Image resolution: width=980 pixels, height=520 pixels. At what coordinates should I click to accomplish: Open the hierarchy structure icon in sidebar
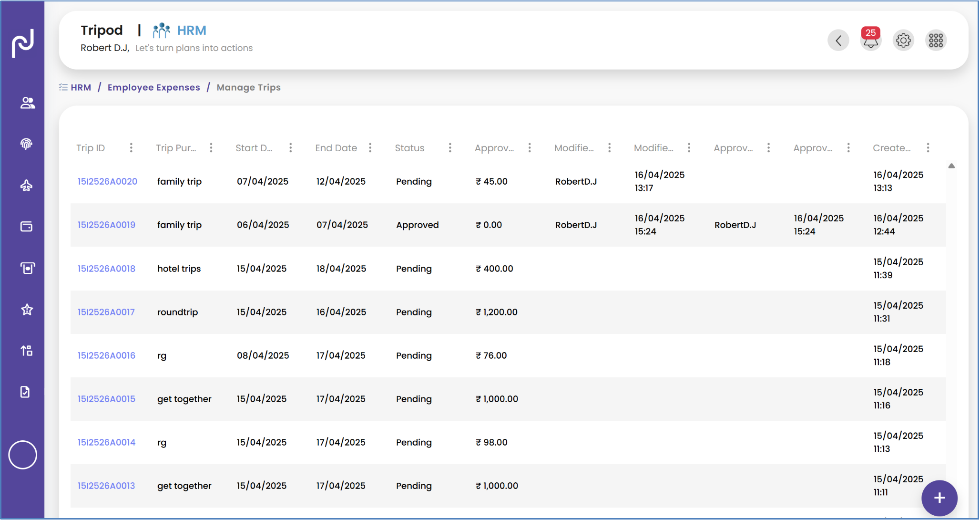pos(26,351)
